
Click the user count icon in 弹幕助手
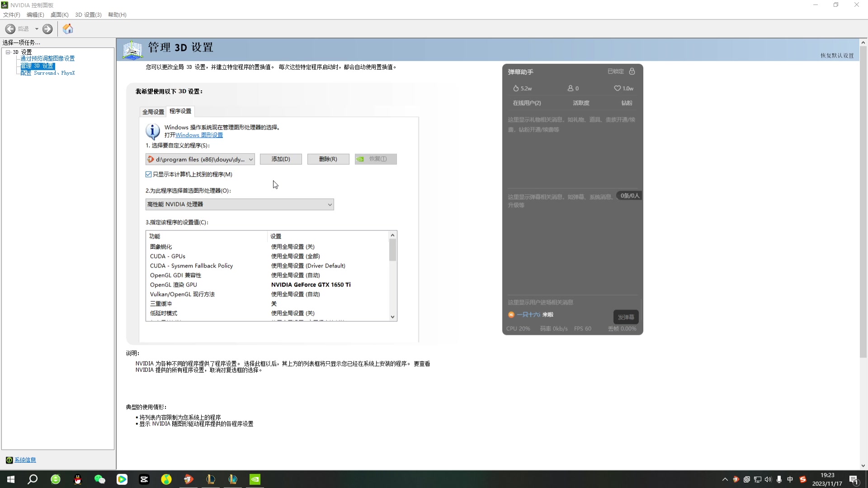tap(571, 88)
